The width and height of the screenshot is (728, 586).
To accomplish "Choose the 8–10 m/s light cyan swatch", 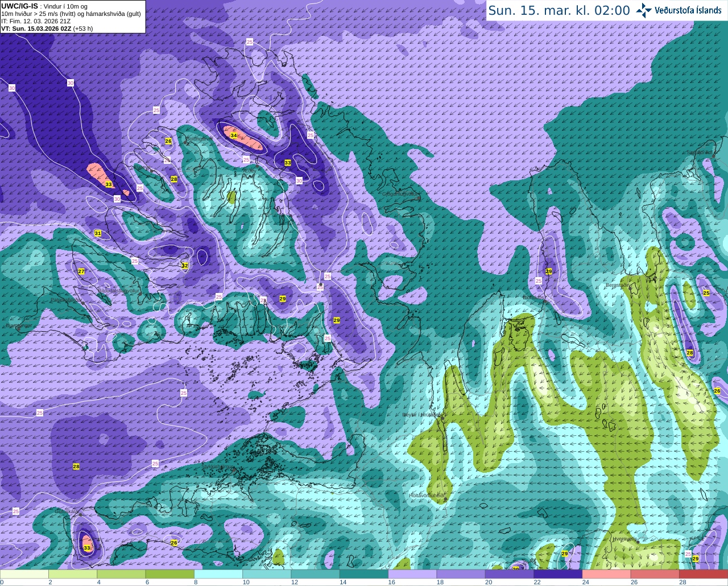I will tap(218, 574).
